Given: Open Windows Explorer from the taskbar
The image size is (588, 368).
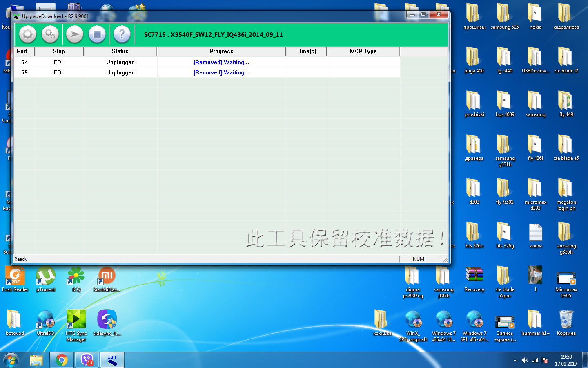Looking at the screenshot, I should [36, 360].
